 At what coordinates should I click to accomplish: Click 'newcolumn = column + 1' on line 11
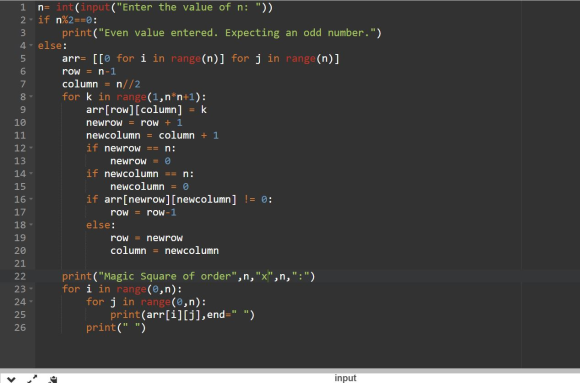(152, 135)
